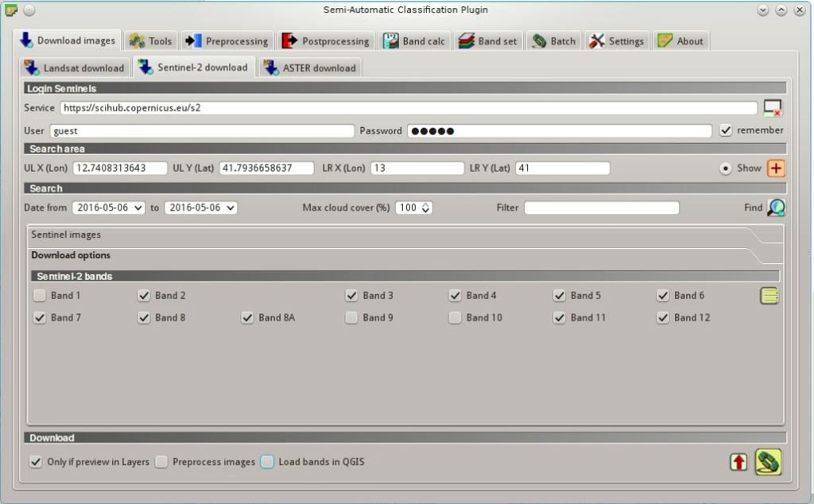The height and width of the screenshot is (504, 814).
Task: Enable the Load bands in QGIS checkbox
Action: pyautogui.click(x=267, y=461)
